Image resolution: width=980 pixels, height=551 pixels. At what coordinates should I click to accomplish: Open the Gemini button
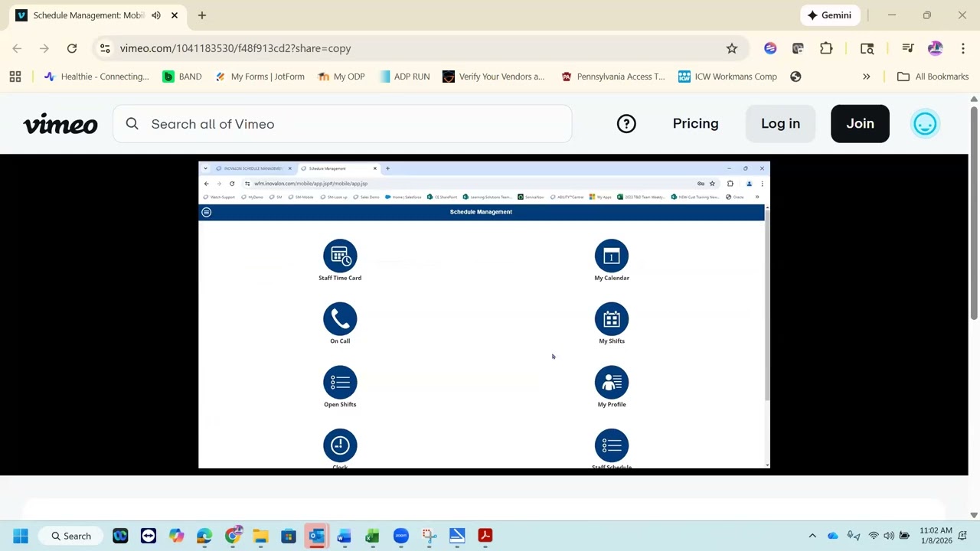click(829, 15)
